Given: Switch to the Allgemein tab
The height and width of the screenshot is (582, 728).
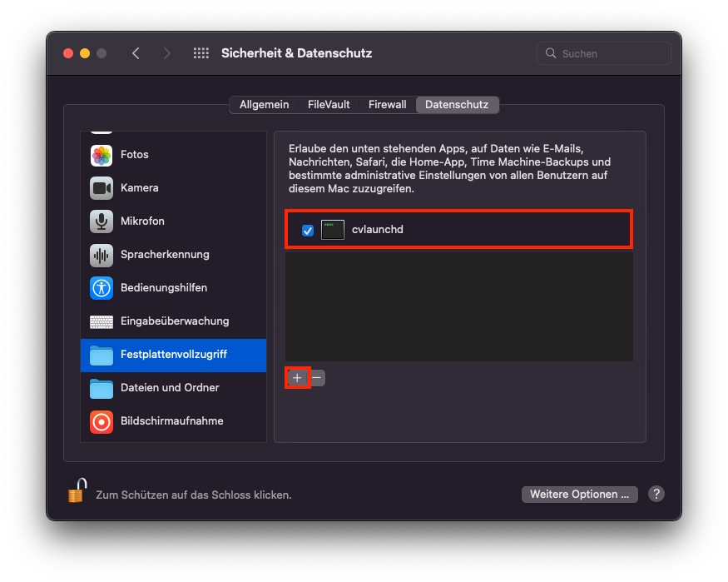Looking at the screenshot, I should click(264, 104).
